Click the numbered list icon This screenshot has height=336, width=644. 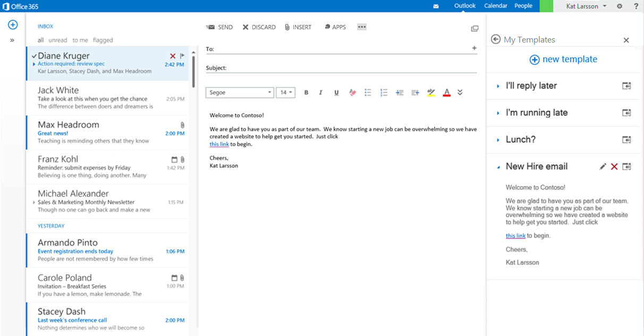384,93
